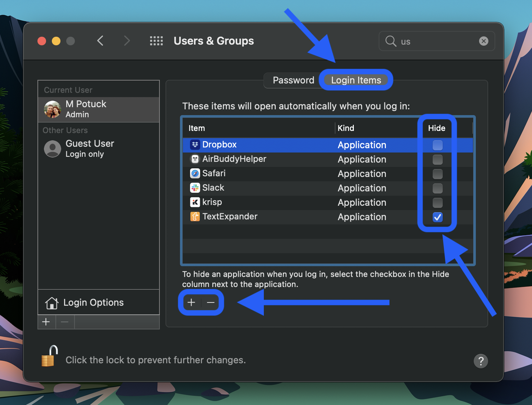Open the show-all preferences grid icon
532x405 pixels.
[x=156, y=41]
